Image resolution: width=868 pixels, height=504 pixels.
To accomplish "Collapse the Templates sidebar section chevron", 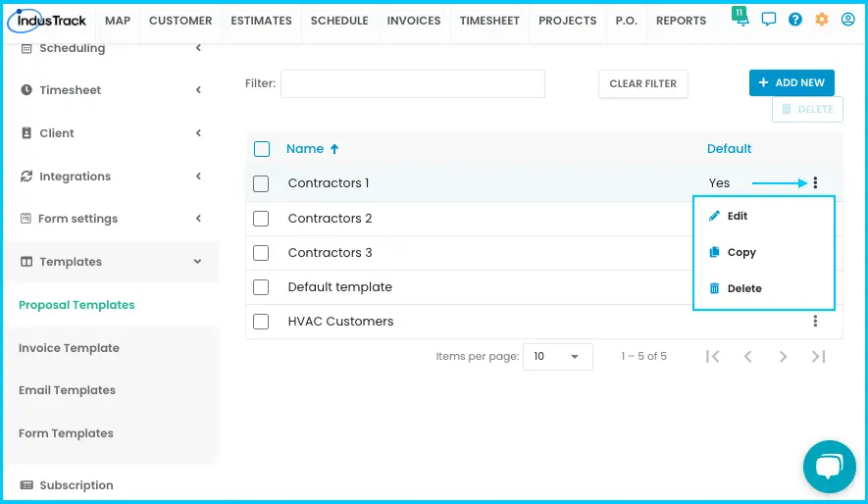I will coord(197,261).
